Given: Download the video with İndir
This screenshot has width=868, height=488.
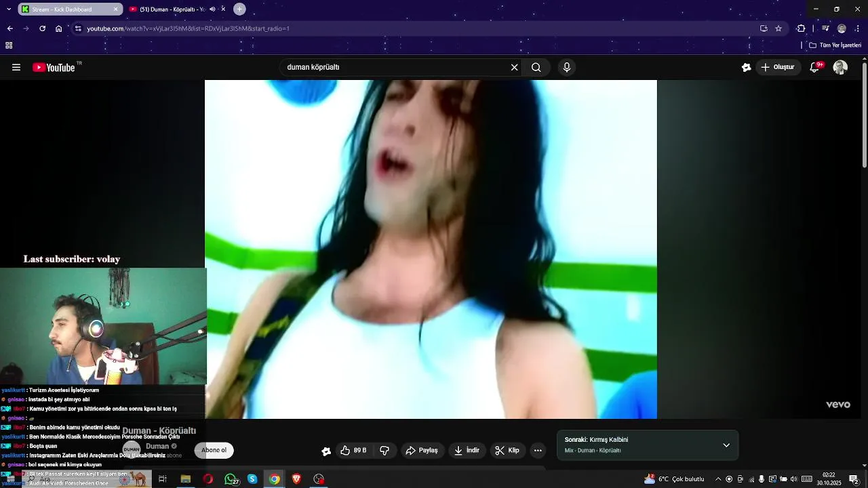Looking at the screenshot, I should [x=467, y=450].
